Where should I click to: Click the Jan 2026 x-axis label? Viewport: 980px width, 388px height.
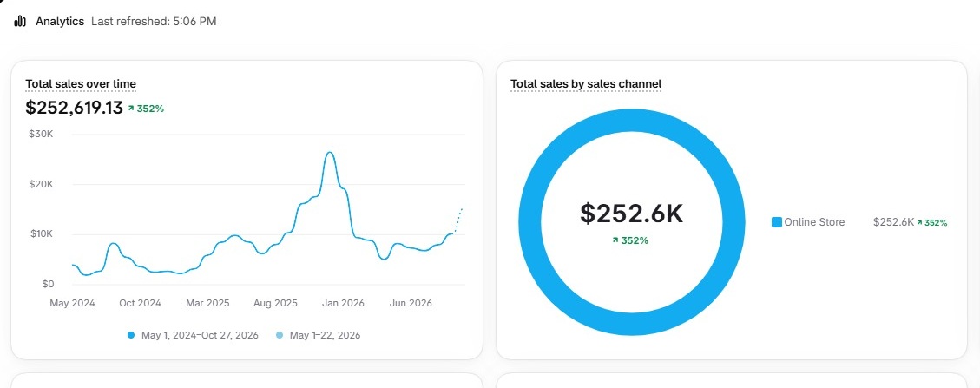(343, 304)
